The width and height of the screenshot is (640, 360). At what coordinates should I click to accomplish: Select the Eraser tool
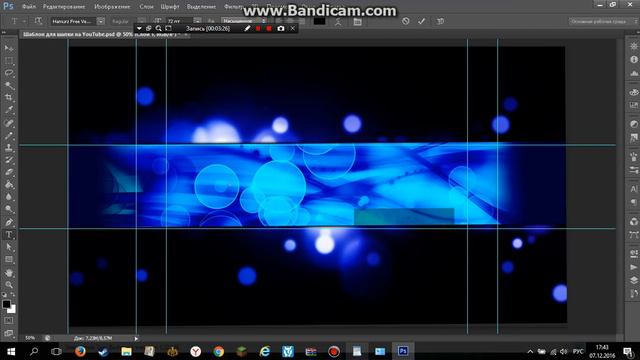click(x=9, y=172)
